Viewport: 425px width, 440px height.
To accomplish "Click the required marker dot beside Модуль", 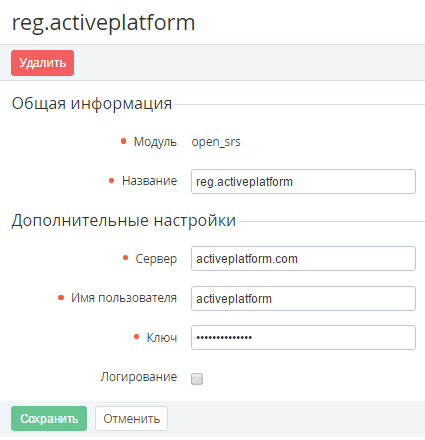I will click(x=123, y=141).
